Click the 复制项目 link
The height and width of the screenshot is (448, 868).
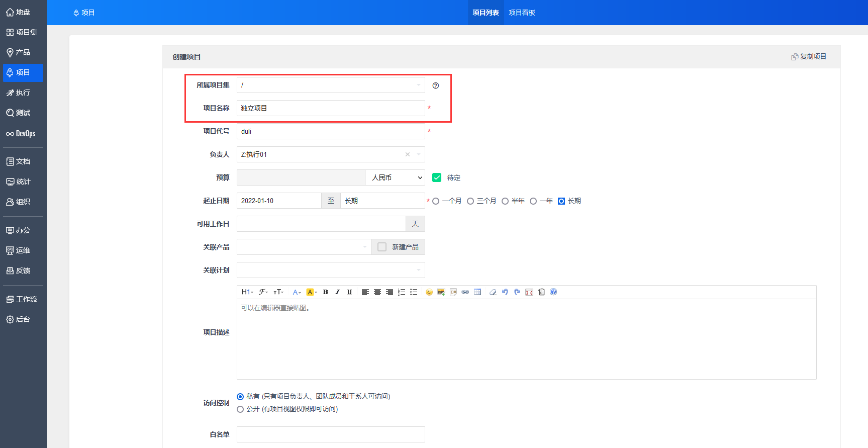click(x=809, y=57)
